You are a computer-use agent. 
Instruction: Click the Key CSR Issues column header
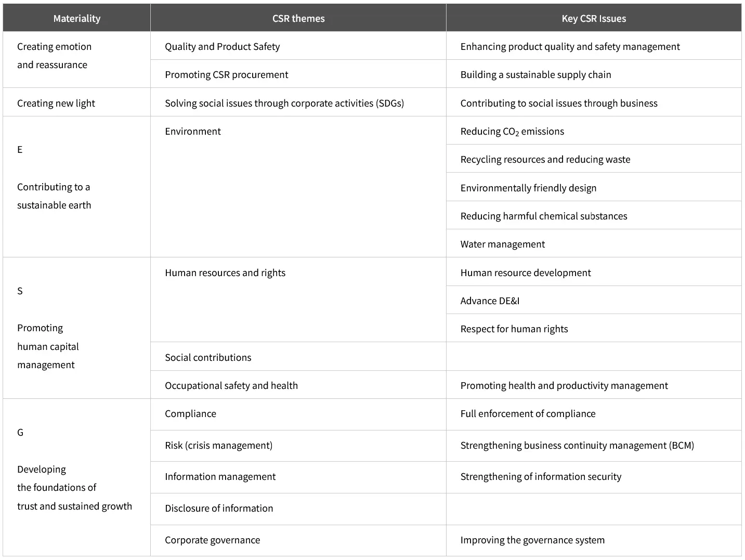[x=594, y=19]
